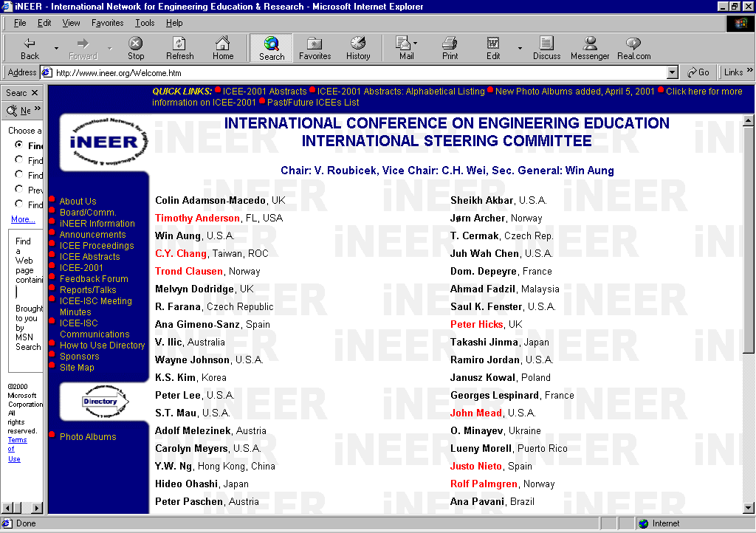Image resolution: width=756 pixels, height=533 pixels.
Task: Open 'Peter Hicks' member link
Action: 476,324
